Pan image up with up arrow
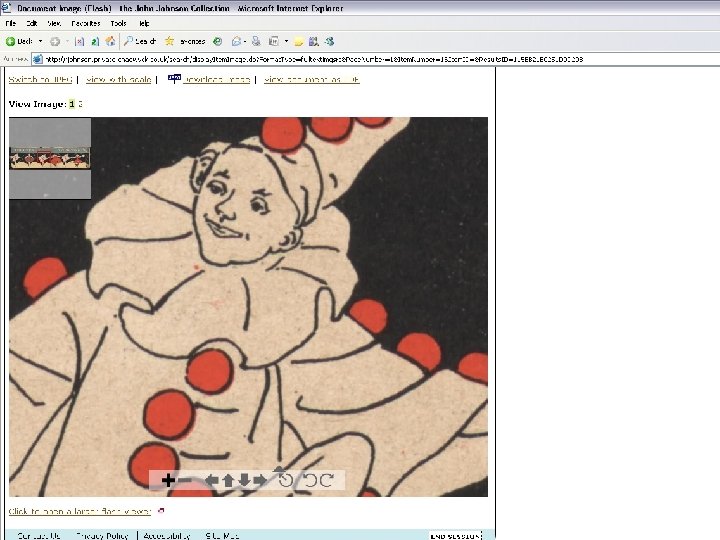 [x=228, y=480]
